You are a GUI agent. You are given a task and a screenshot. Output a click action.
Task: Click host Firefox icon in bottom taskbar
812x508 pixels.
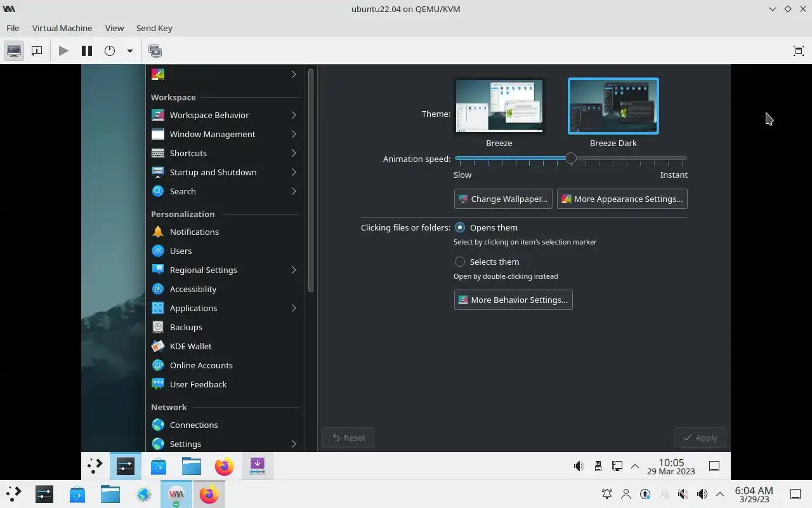pos(209,494)
